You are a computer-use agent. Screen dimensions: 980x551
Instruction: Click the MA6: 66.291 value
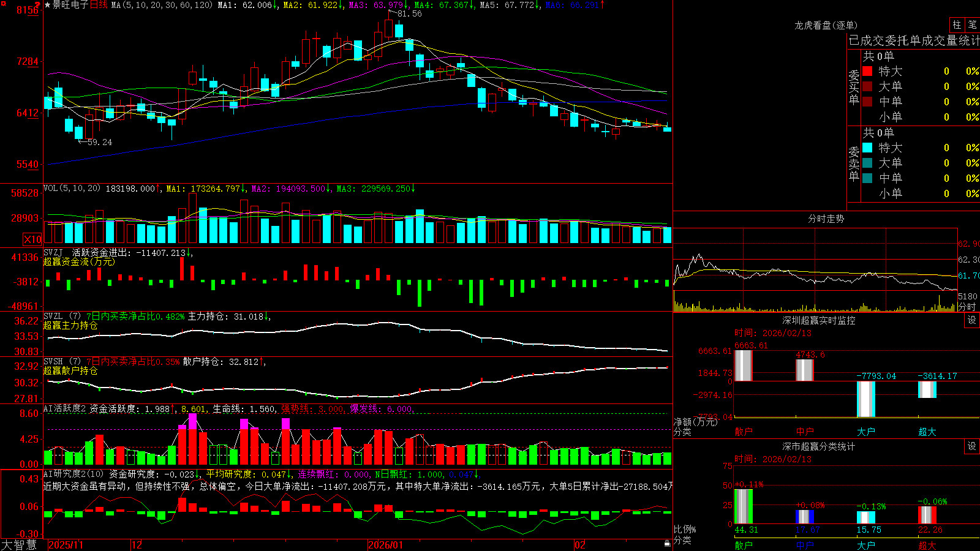[575, 5]
